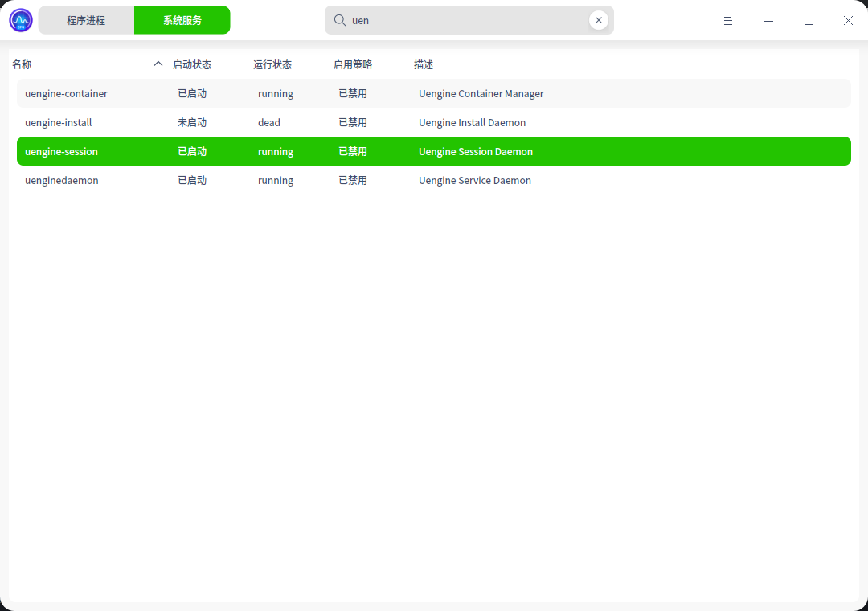
Task: Clear the search text with the X button
Action: coord(599,20)
